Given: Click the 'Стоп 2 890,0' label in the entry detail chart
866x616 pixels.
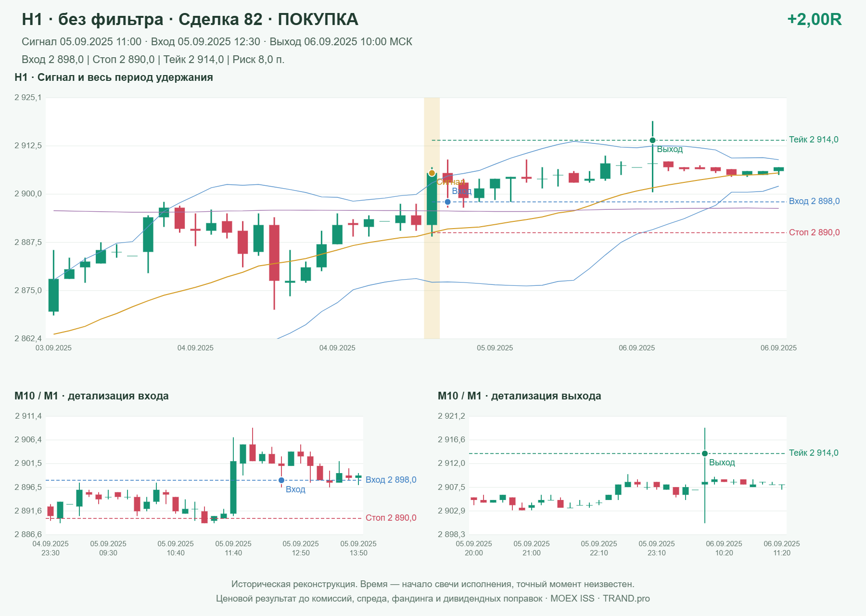Looking at the screenshot, I should click(391, 518).
